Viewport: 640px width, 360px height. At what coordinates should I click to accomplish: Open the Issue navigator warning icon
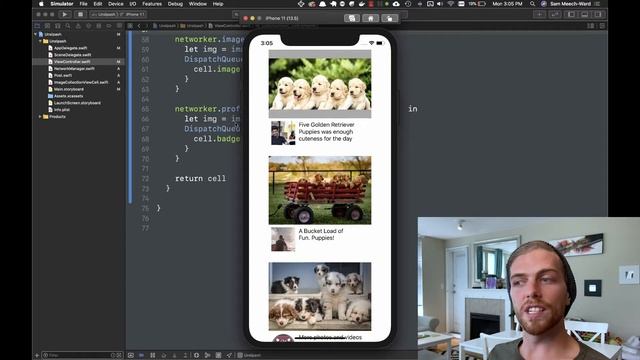pos(78,26)
